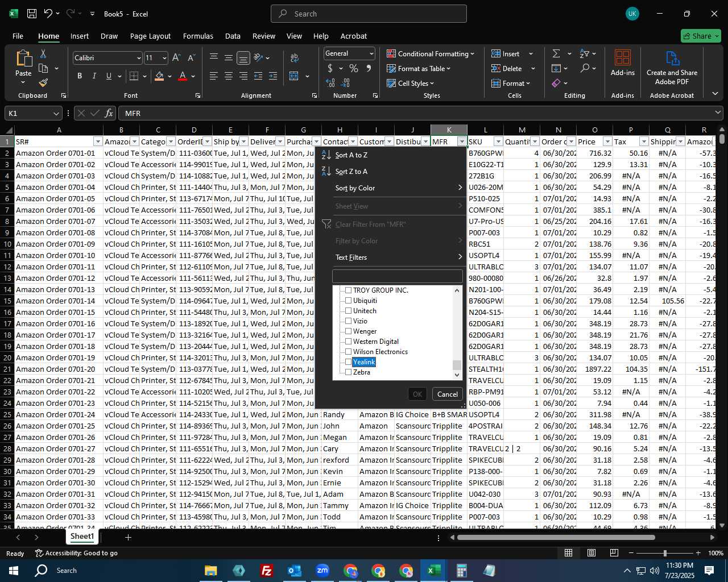Click the Search box in title bar

369,14
